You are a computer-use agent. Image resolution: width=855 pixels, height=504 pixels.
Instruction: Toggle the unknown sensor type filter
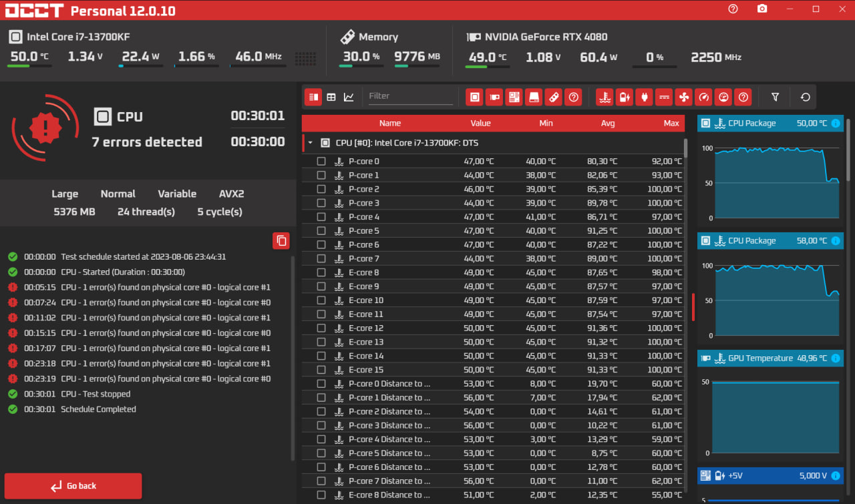click(743, 97)
